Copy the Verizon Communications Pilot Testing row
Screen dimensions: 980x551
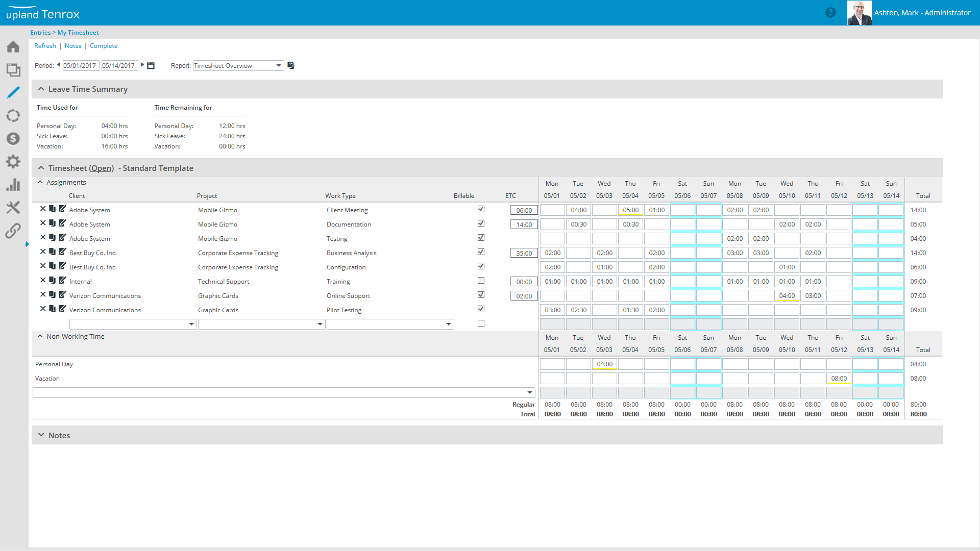(x=52, y=309)
